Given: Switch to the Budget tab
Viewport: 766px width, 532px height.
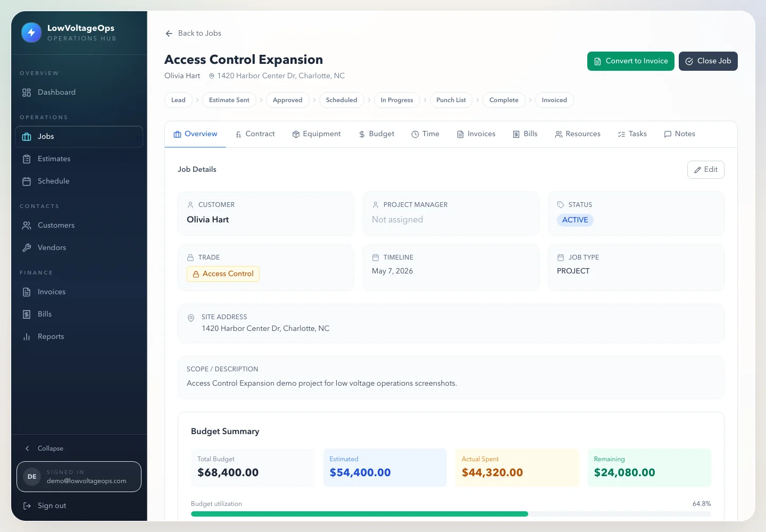Looking at the screenshot, I should pos(377,134).
